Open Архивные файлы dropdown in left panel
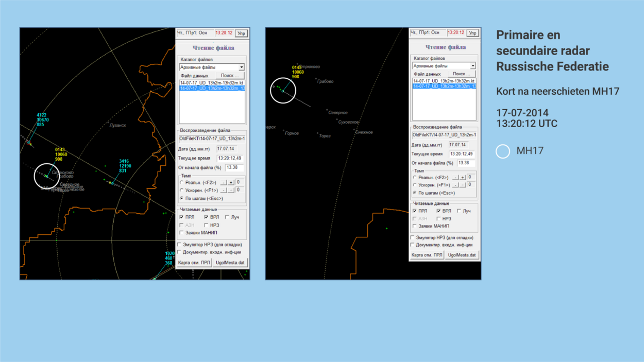This screenshot has width=644, height=362. point(241,67)
